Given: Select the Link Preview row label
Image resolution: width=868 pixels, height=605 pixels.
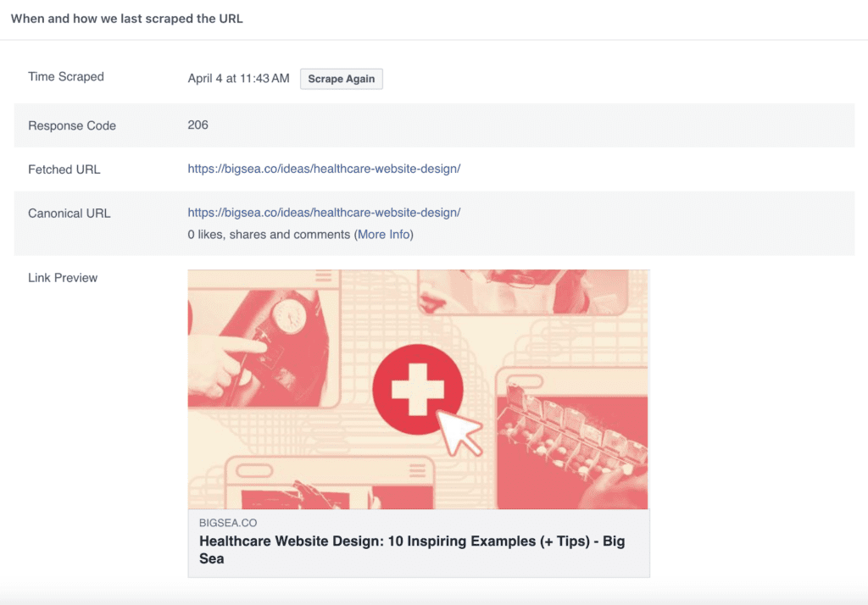Looking at the screenshot, I should 63,278.
